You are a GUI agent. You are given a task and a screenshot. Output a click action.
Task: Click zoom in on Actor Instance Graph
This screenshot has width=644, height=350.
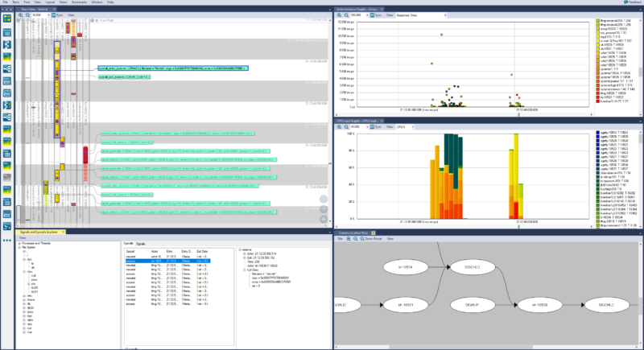340,14
